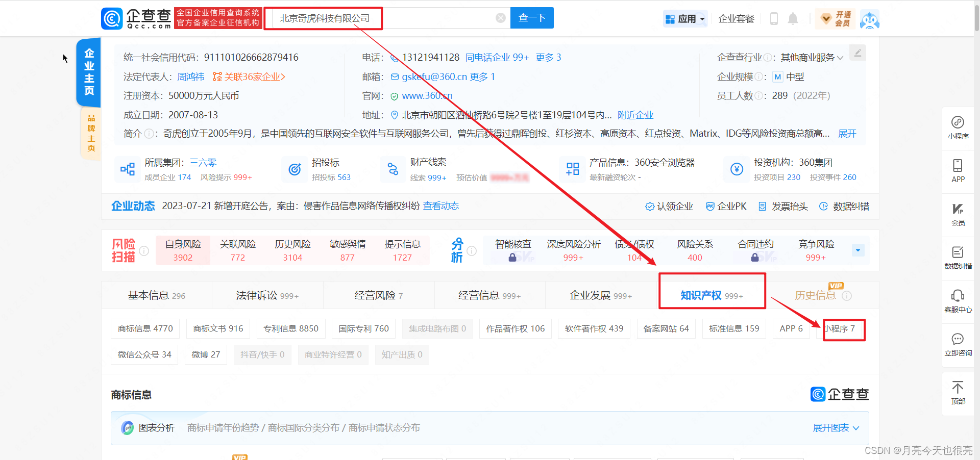Click the 投资机构 yen icon
This screenshot has width=980, height=460.
point(737,169)
